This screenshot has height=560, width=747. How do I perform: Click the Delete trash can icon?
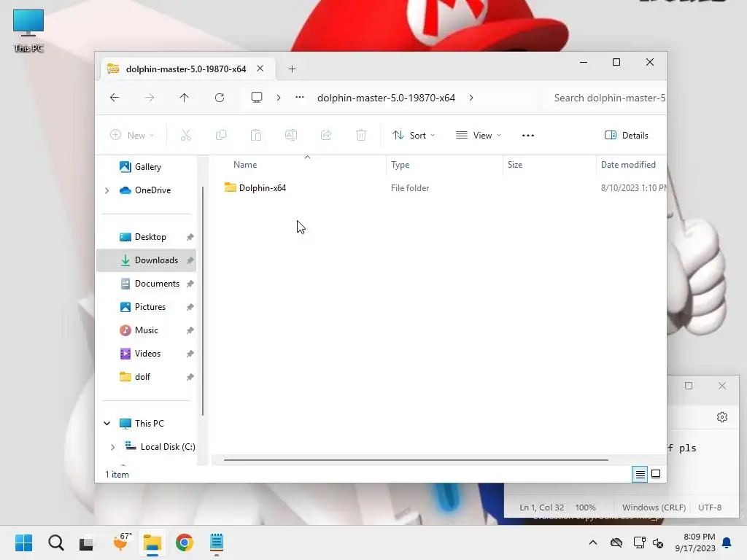(x=361, y=135)
